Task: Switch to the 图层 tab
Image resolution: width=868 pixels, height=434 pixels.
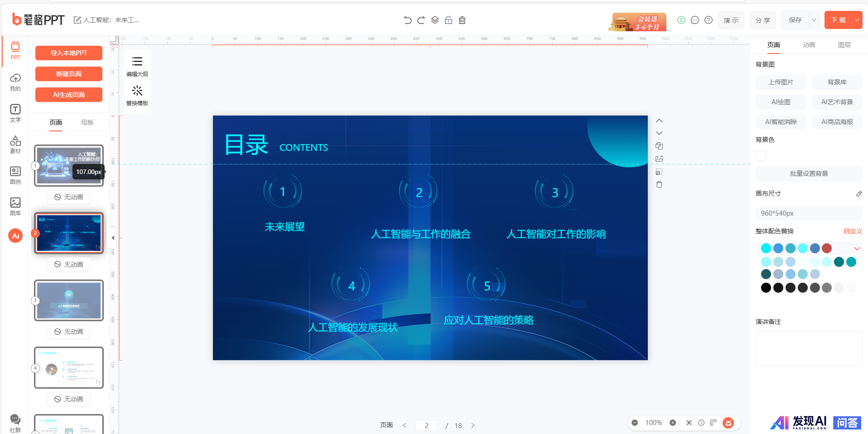Action: [x=844, y=45]
